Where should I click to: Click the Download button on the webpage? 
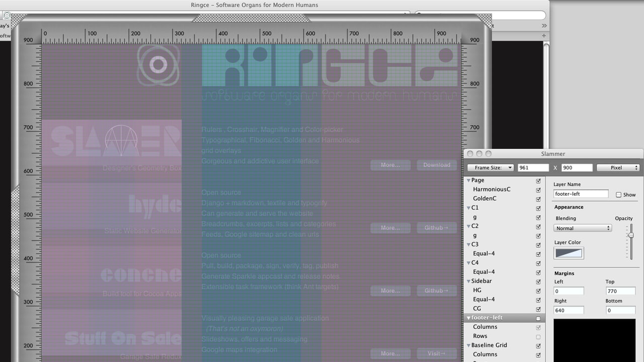click(437, 165)
